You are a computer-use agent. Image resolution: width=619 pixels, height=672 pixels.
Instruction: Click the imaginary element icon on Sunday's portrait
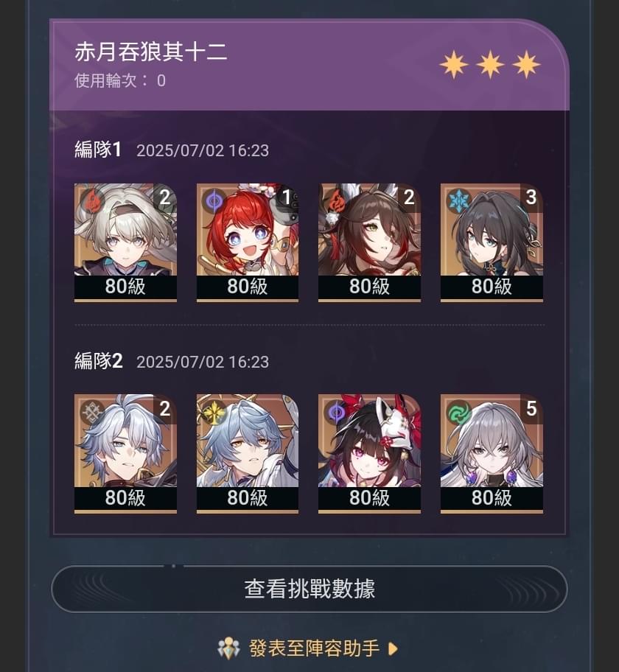click(x=214, y=413)
